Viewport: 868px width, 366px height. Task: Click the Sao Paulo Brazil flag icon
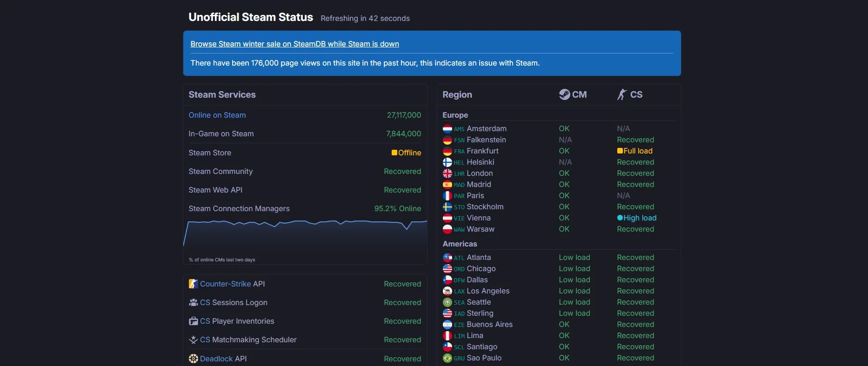[447, 358]
